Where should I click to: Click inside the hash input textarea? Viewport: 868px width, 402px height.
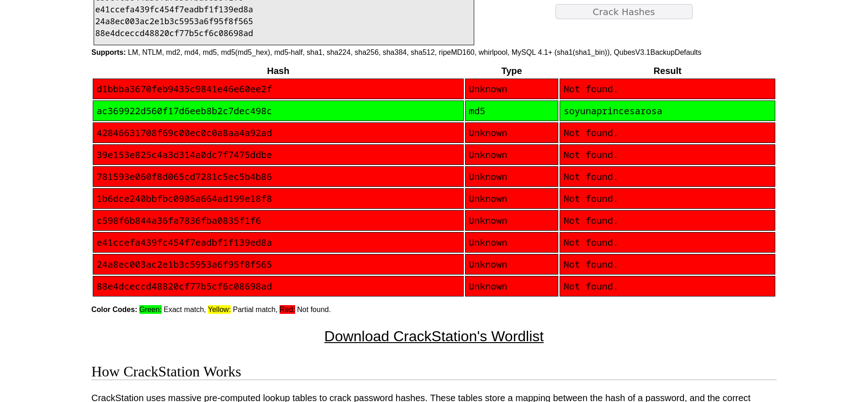284,22
